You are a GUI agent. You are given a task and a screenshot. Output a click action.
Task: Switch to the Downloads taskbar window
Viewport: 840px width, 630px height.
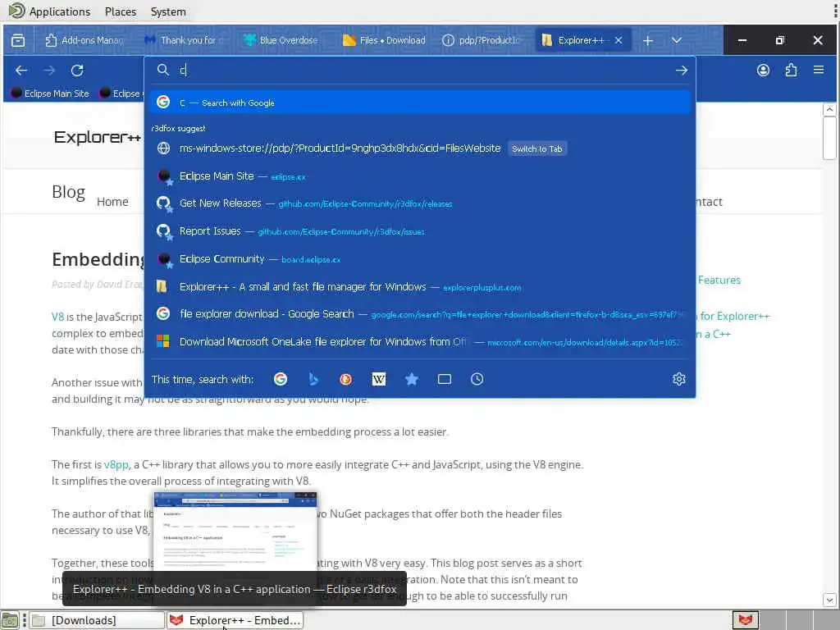pos(97,620)
